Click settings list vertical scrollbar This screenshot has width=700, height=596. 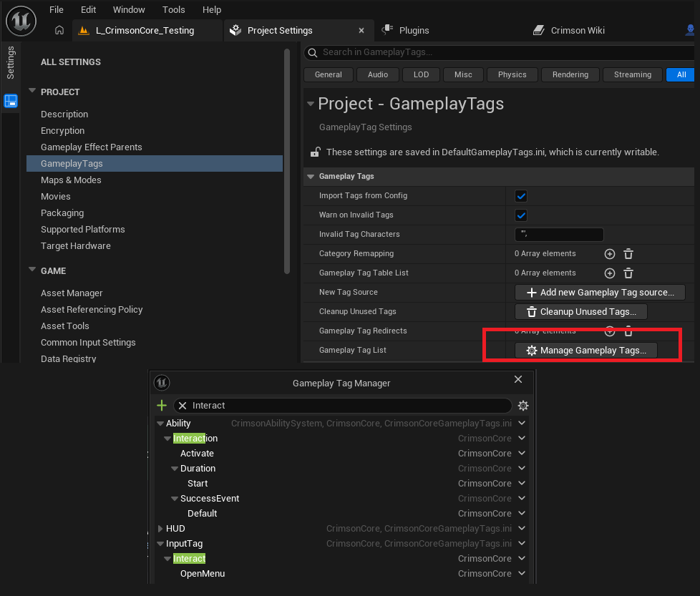[287, 160]
